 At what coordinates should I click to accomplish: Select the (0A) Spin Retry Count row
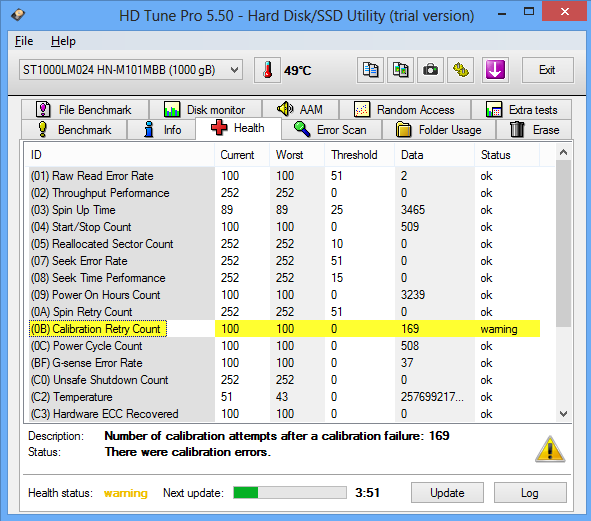click(285, 311)
